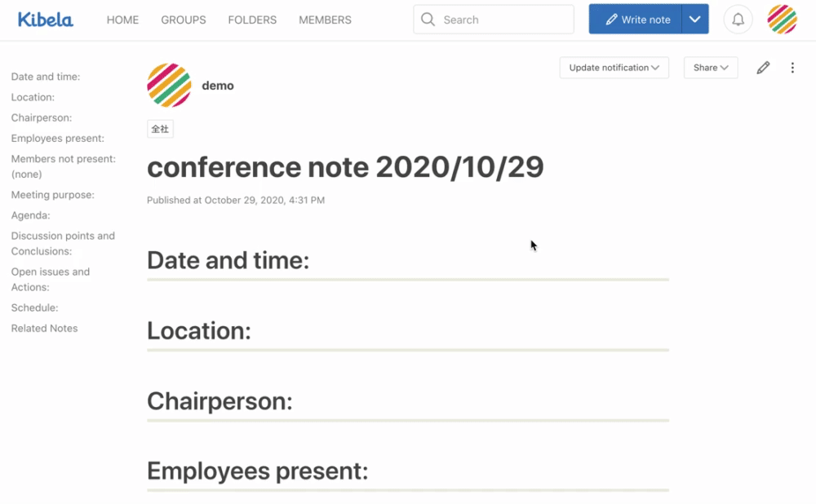The height and width of the screenshot is (504, 816).
Task: Go to the HOME menu
Action: tap(122, 20)
